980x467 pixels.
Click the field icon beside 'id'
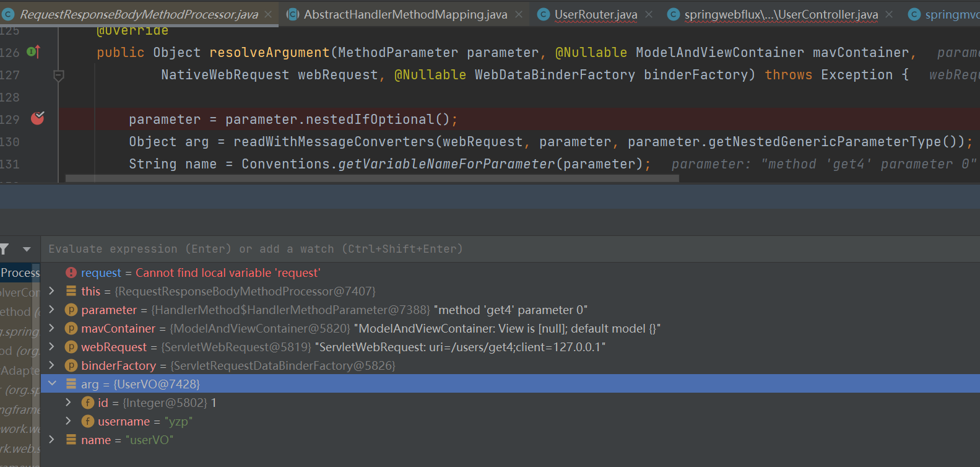coord(88,403)
